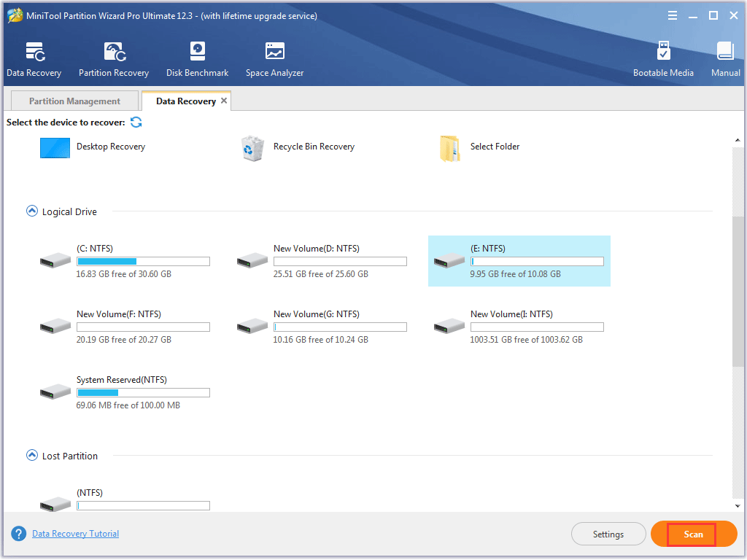Click the "New Volume(G: NTFS)" label
The height and width of the screenshot is (560, 747).
coord(317,314)
